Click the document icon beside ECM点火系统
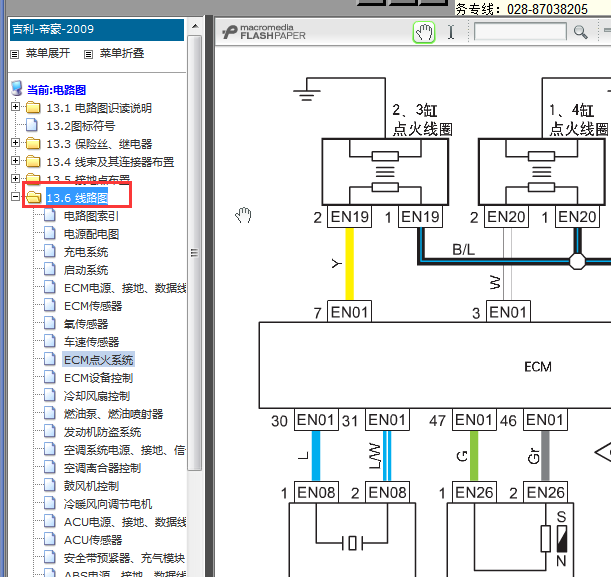The width and height of the screenshot is (611, 577). click(x=50, y=359)
